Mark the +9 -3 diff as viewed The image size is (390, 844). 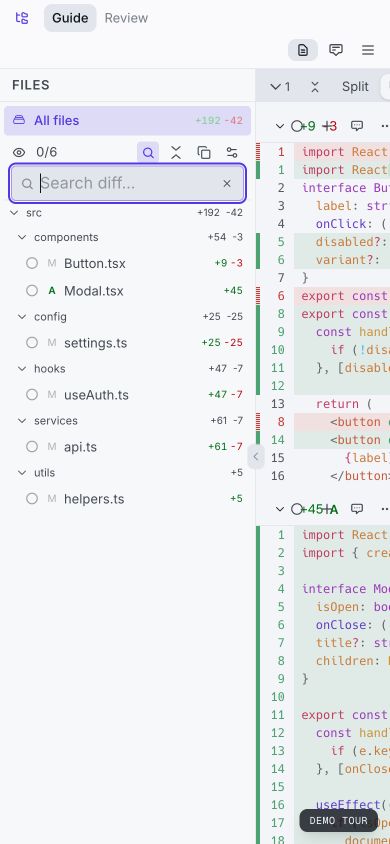pyautogui.click(x=296, y=126)
